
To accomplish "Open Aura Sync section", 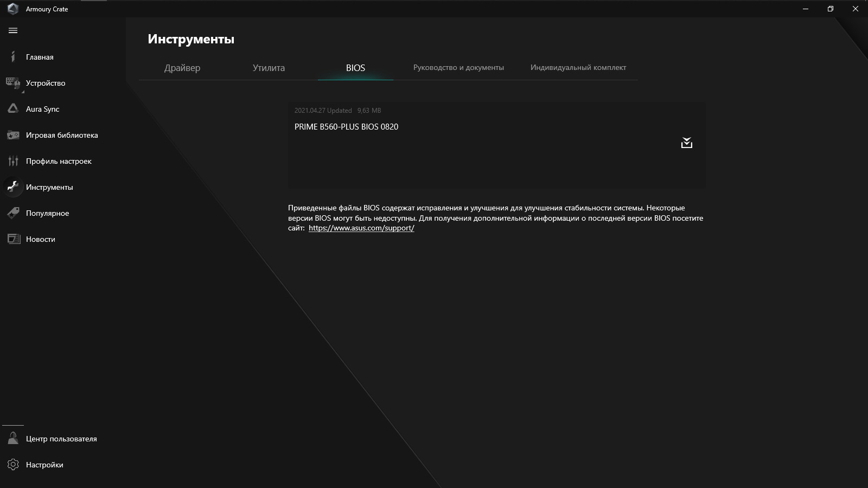I will pos(42,109).
